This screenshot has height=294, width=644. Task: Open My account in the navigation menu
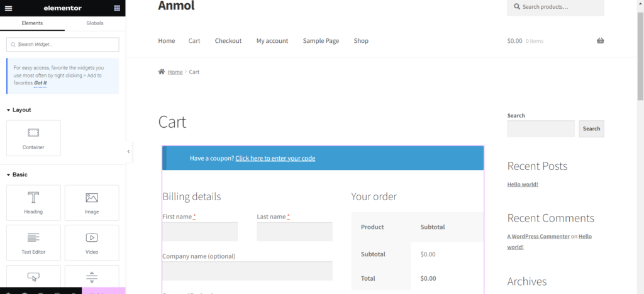tap(272, 41)
